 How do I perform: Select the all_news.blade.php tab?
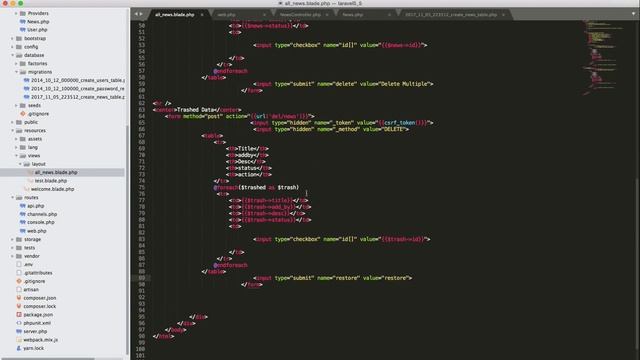[x=179, y=15]
